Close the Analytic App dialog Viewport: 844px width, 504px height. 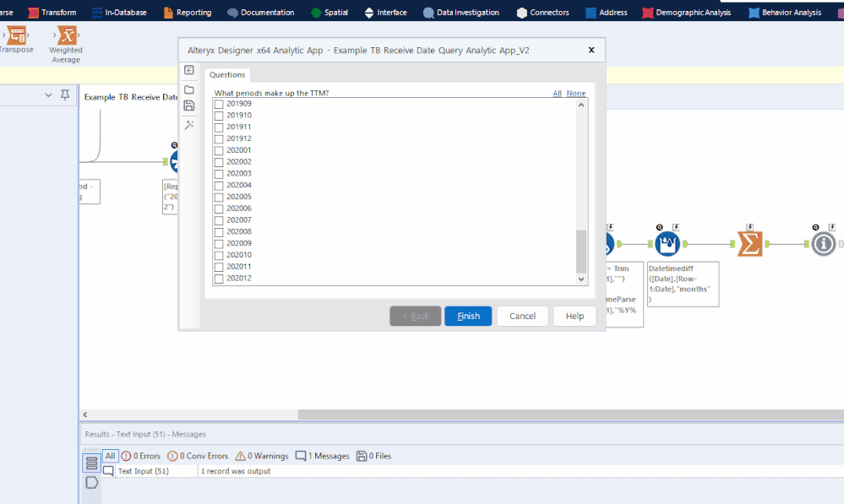[x=591, y=50]
